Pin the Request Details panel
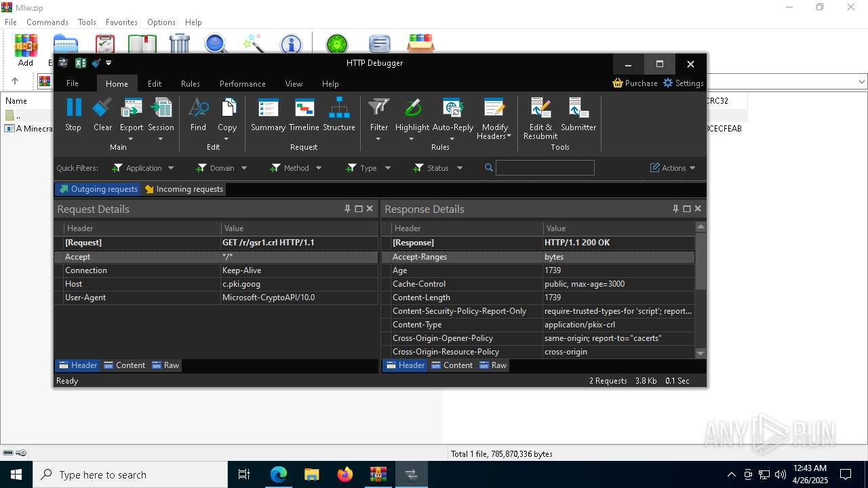Viewport: 868px width, 488px height. click(348, 209)
